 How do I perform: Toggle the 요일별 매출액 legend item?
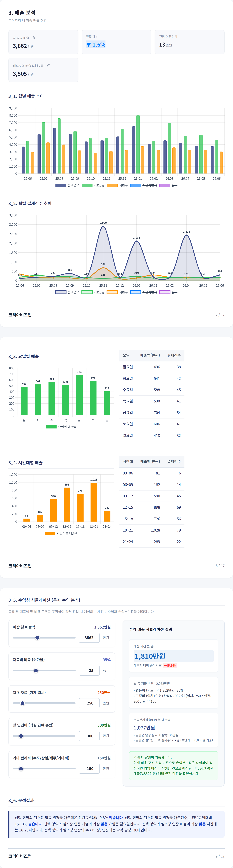click(x=61, y=427)
